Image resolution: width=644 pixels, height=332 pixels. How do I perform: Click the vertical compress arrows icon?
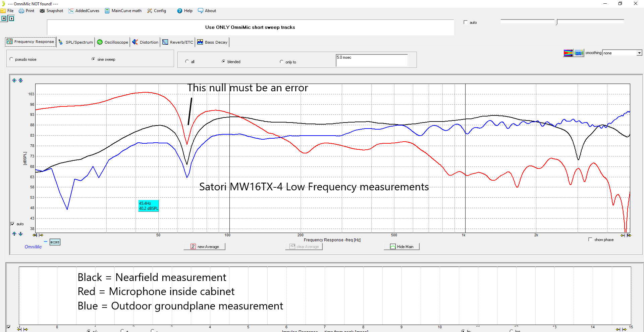pyautogui.click(x=21, y=81)
